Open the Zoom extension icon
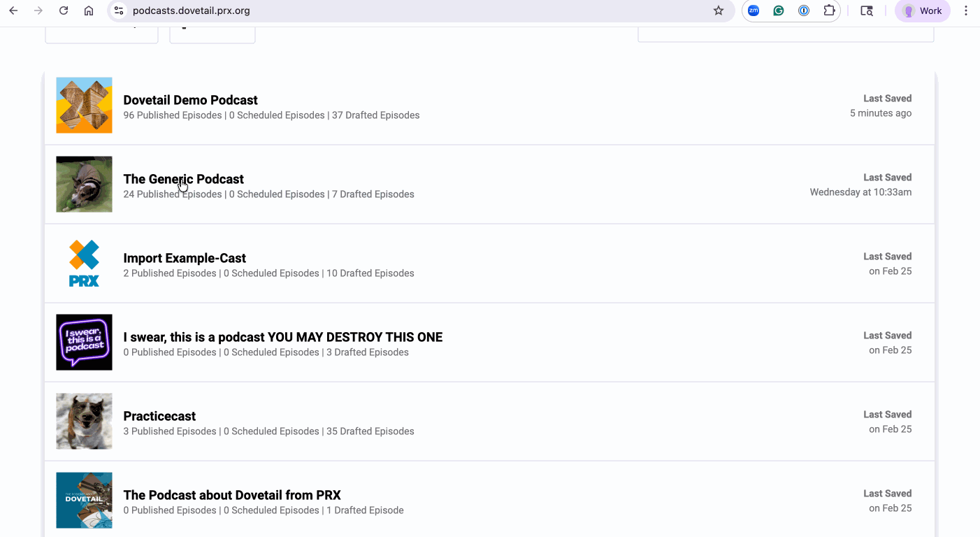This screenshot has height=537, width=980. (754, 10)
